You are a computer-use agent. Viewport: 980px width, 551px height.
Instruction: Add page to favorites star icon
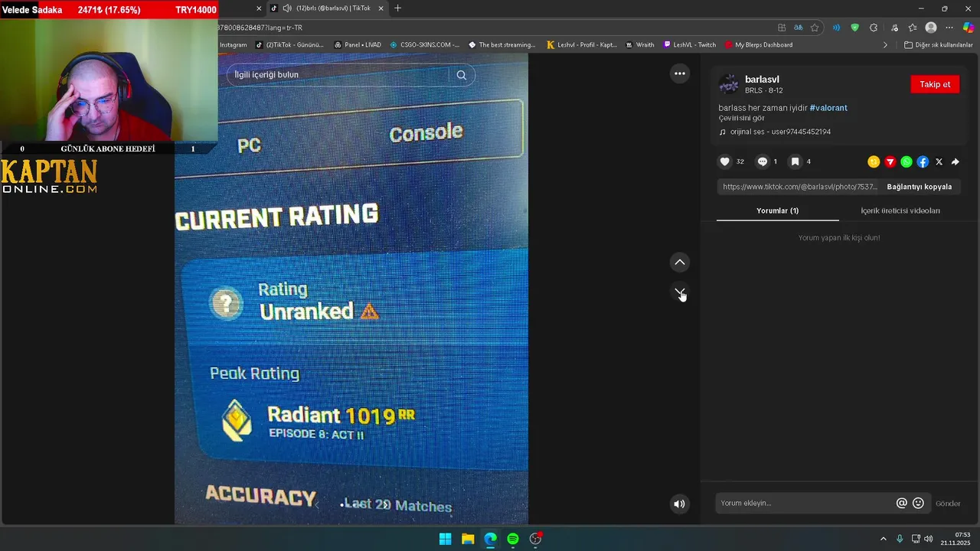point(815,28)
